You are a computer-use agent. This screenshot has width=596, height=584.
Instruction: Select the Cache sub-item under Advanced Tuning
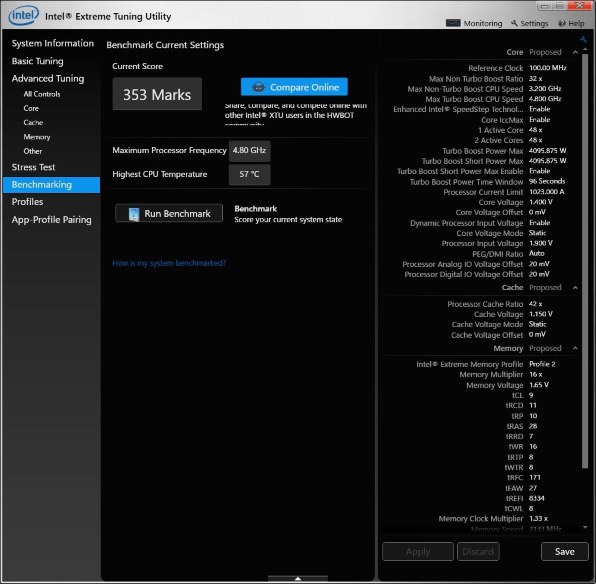click(33, 122)
